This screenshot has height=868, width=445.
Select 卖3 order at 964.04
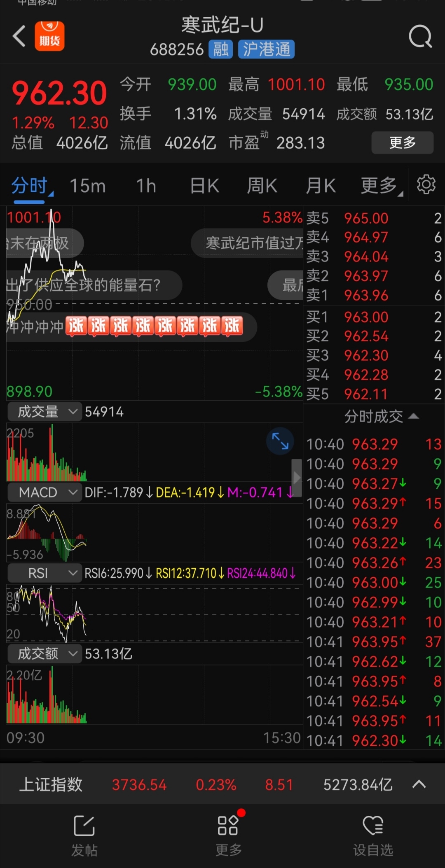tap(374, 257)
